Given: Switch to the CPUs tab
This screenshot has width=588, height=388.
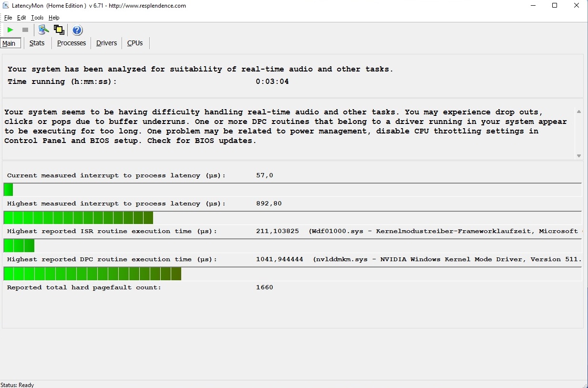Looking at the screenshot, I should click(135, 43).
